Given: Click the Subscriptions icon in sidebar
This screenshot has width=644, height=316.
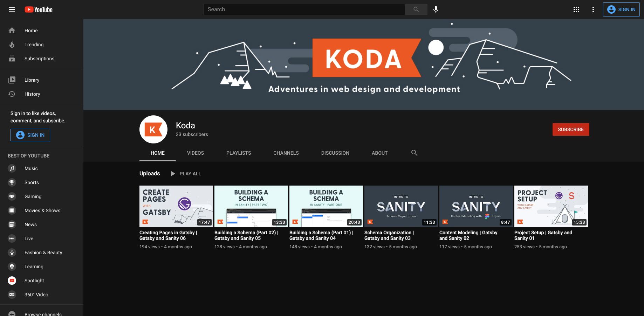Looking at the screenshot, I should (x=12, y=59).
